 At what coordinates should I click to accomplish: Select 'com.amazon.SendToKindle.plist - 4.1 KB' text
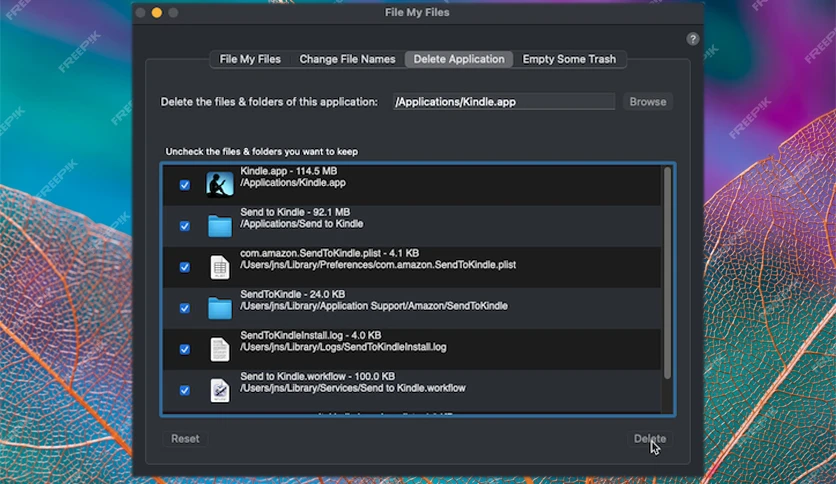pyautogui.click(x=329, y=253)
